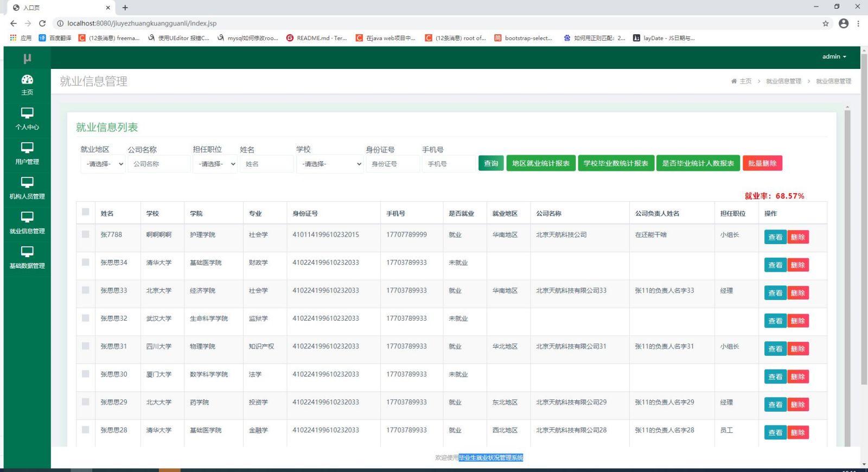Viewport: 868px width, 472px height.
Task: Click 查看 for 张思思33 row
Action: tap(775, 293)
